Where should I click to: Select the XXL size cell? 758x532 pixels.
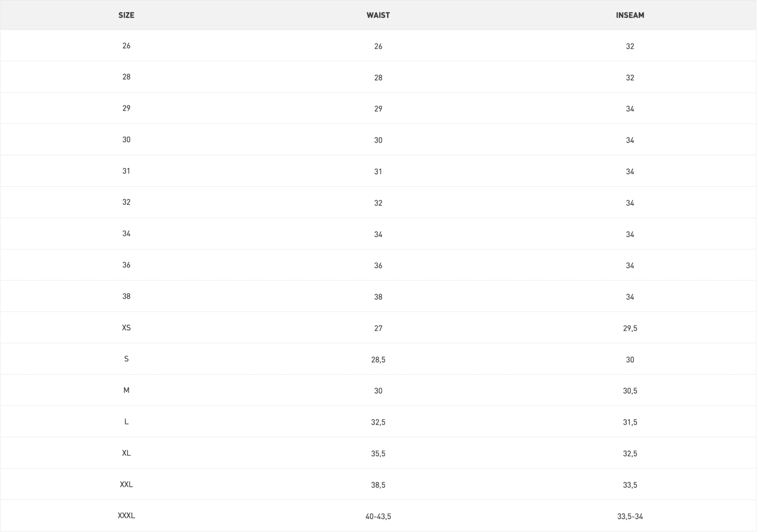coord(126,484)
